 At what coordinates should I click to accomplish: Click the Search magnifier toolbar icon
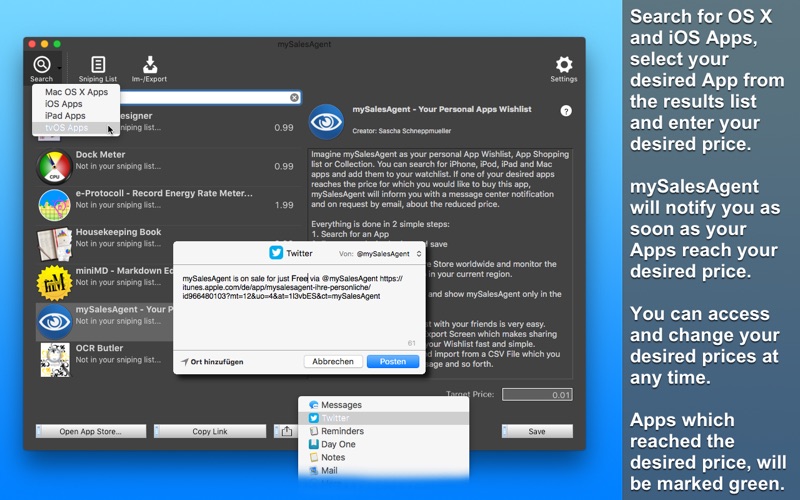tap(42, 65)
